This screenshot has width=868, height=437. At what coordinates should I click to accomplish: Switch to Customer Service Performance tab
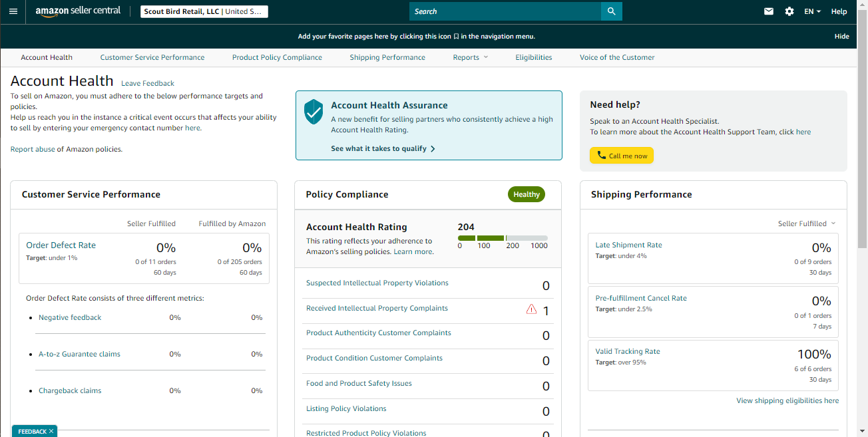pyautogui.click(x=152, y=57)
